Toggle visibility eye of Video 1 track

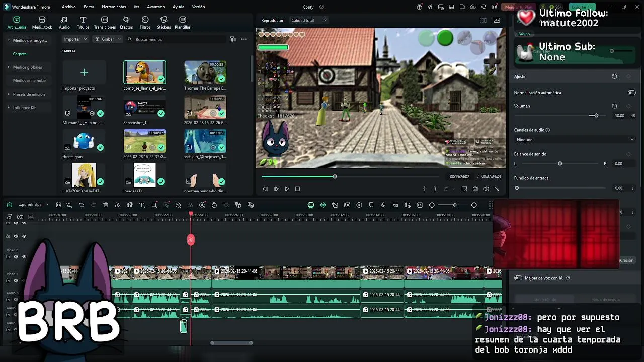coord(24,280)
